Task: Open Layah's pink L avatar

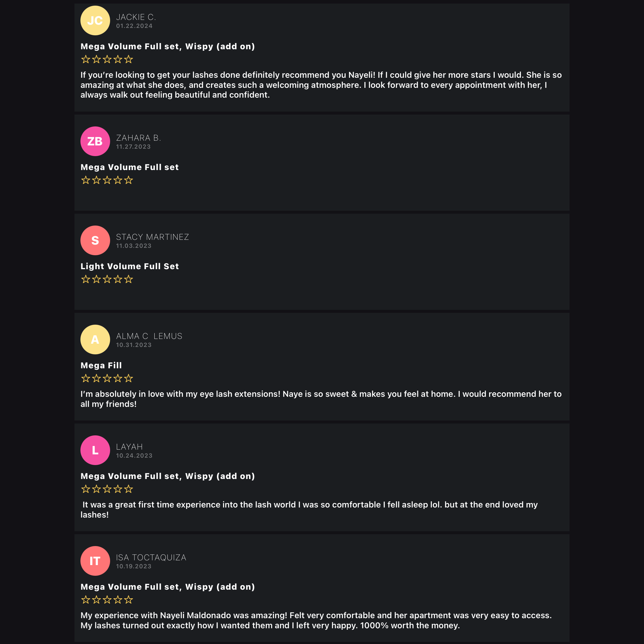Action: pyautogui.click(x=95, y=450)
